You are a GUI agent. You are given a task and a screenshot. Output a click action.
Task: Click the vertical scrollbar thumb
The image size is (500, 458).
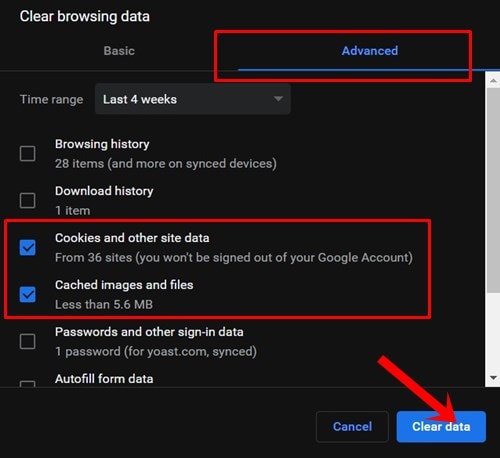point(493,190)
